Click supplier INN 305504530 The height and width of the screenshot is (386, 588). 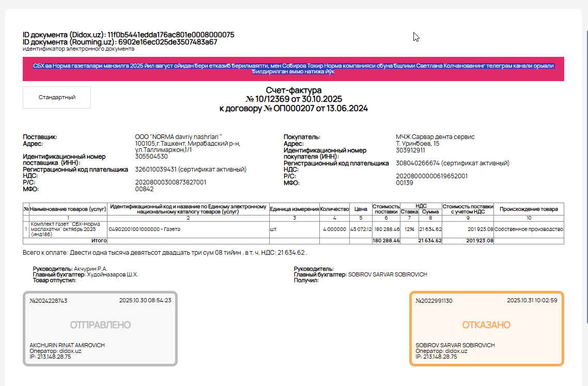(x=151, y=157)
